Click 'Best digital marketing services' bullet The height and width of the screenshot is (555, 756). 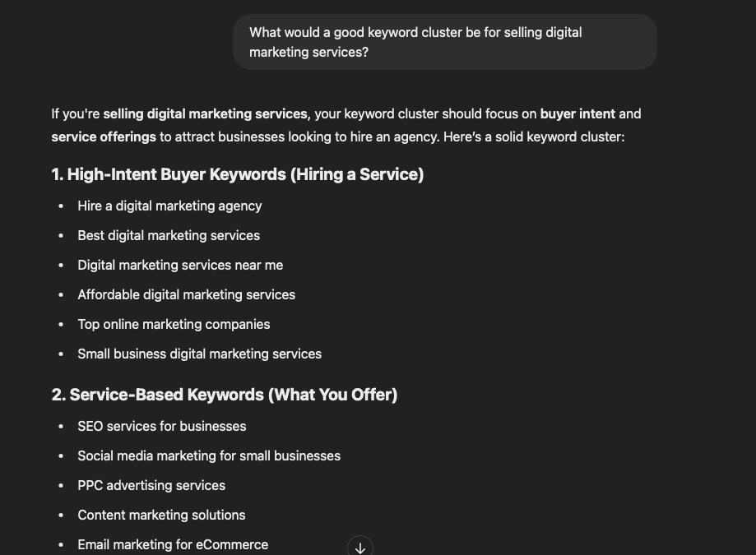(x=169, y=235)
